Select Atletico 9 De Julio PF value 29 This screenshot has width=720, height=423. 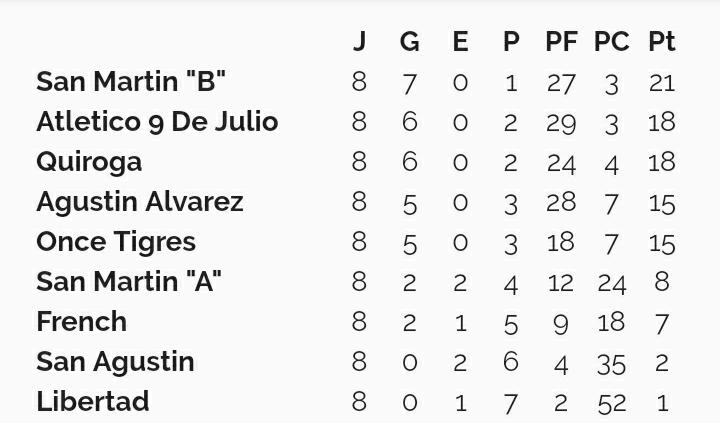pos(561,123)
